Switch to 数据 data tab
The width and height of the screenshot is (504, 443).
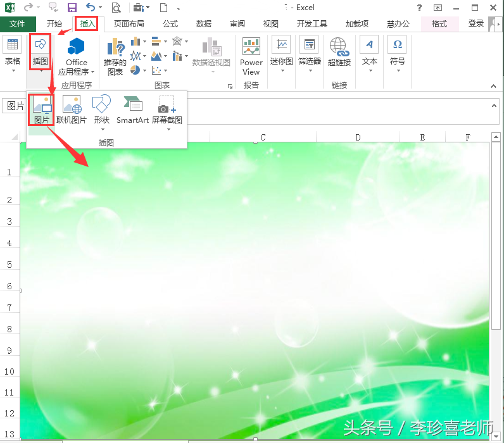204,24
